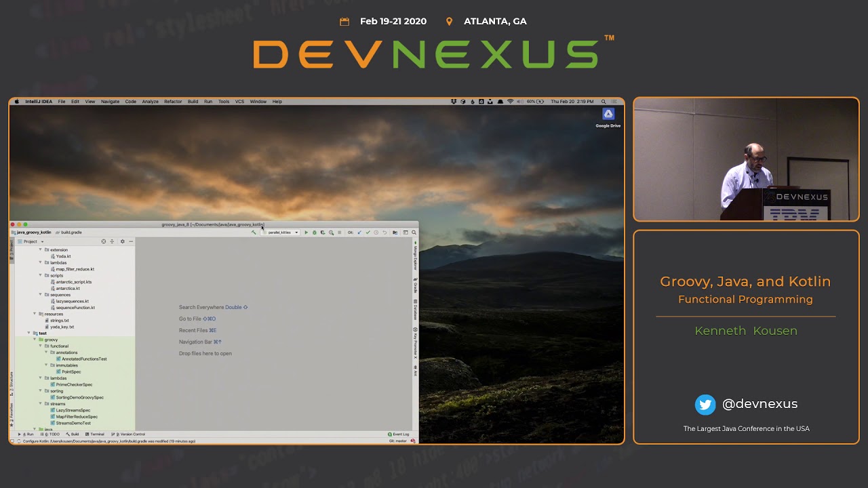Open the Event Log
This screenshot has width=868, height=488.
tap(399, 434)
